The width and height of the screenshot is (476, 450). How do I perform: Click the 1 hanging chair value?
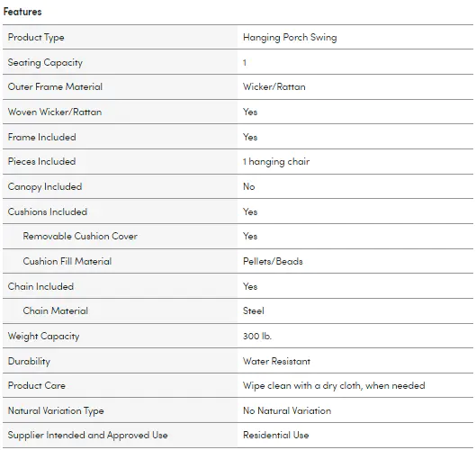click(276, 162)
